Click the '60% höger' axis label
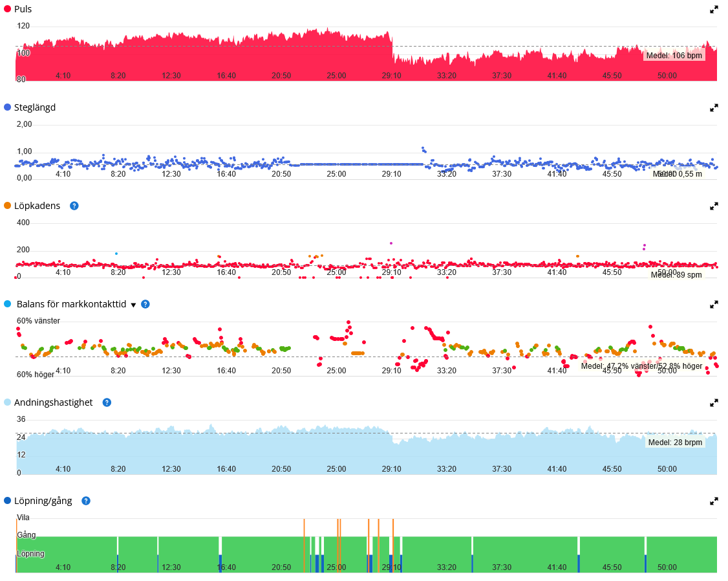Screen dimensions: 728x581 click(36, 375)
